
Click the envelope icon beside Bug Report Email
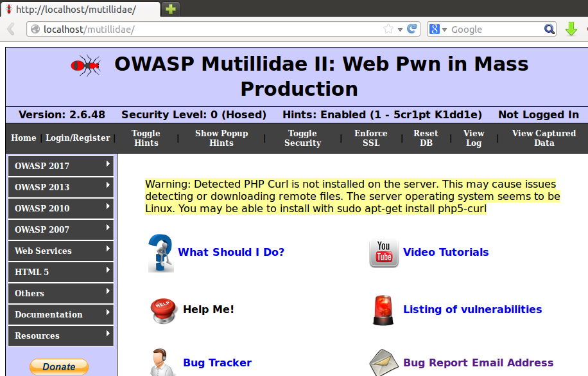[383, 363]
